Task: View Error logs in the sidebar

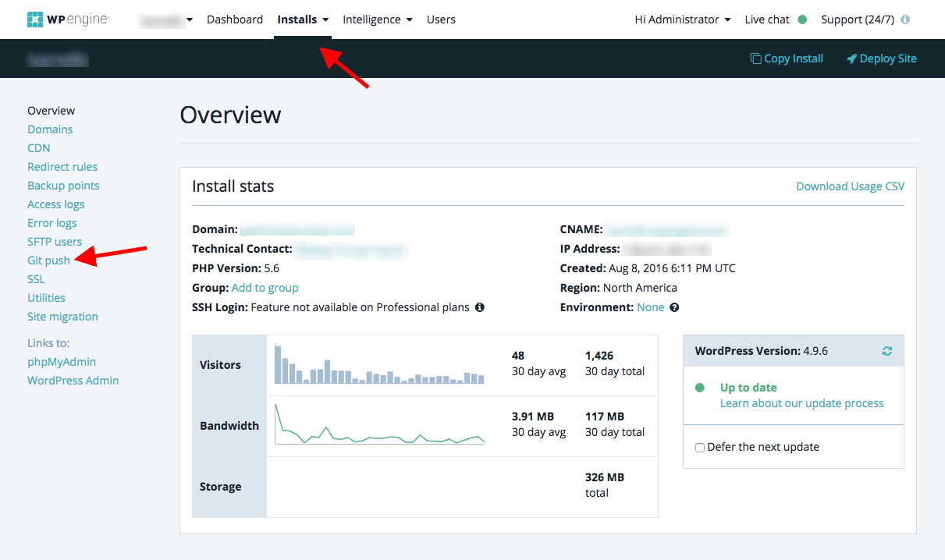Action: point(52,223)
